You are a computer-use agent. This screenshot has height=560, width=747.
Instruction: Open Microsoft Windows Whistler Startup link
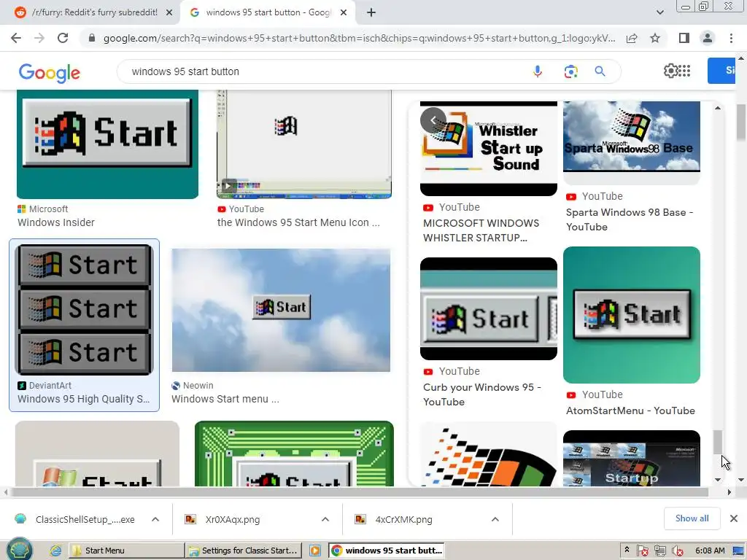click(x=481, y=230)
